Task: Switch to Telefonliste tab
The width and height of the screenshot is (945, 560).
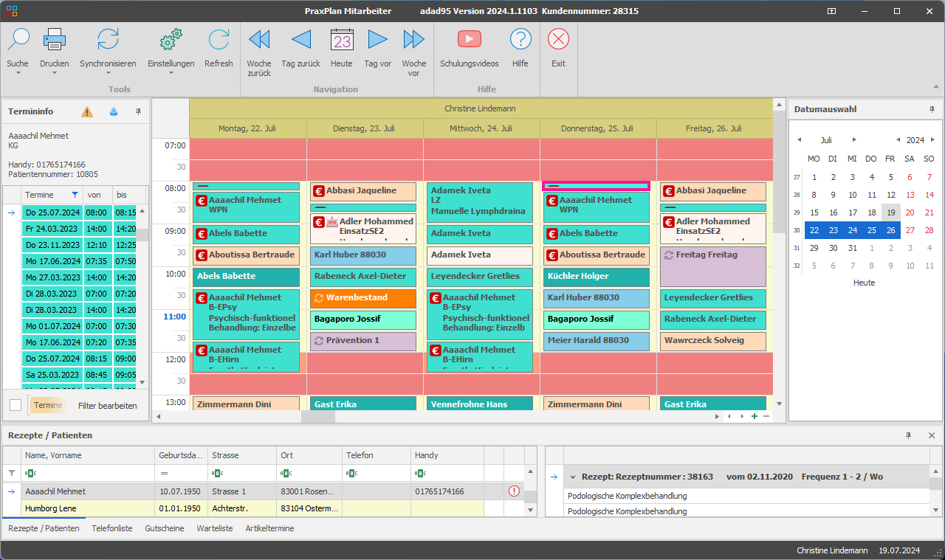Action: pyautogui.click(x=112, y=528)
